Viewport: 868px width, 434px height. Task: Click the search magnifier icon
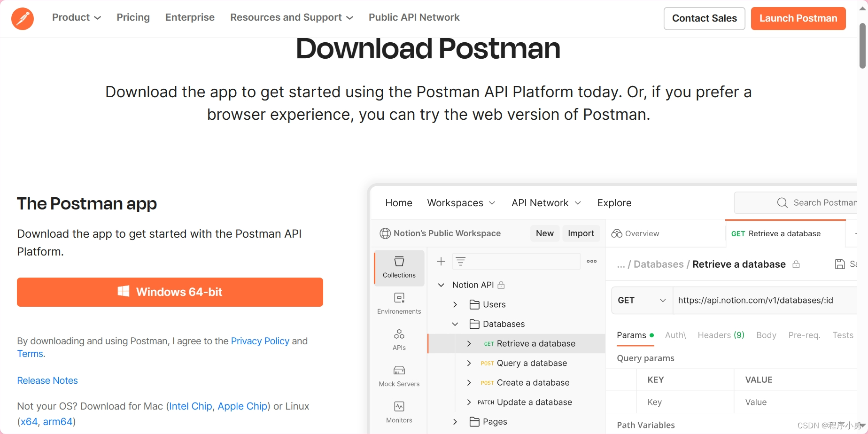[782, 203]
